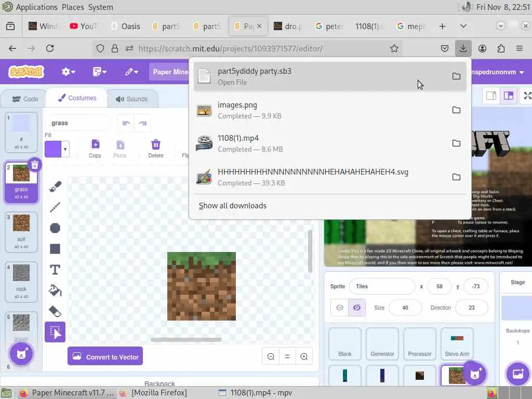
Task: Open the choose-a-costume cat button
Action: pos(21,354)
